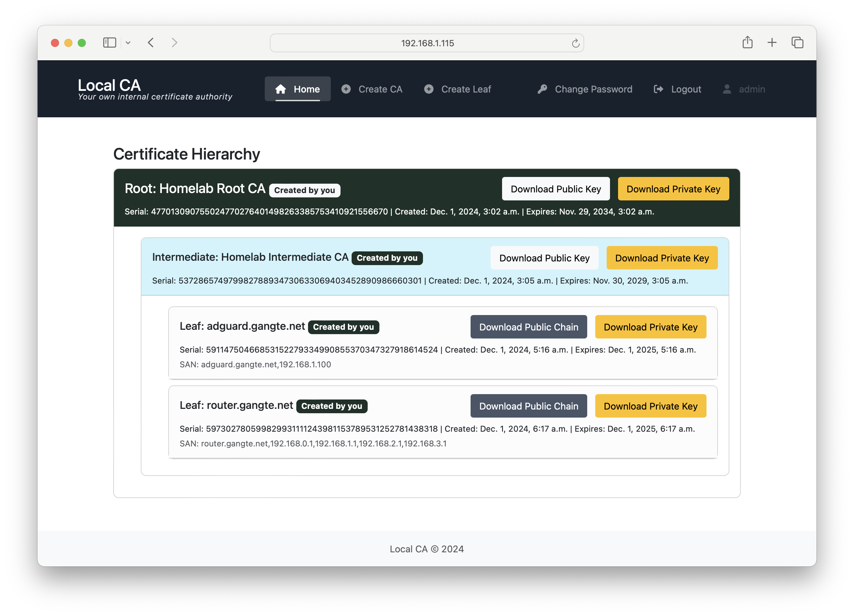Click the Logout arrow icon

[658, 89]
